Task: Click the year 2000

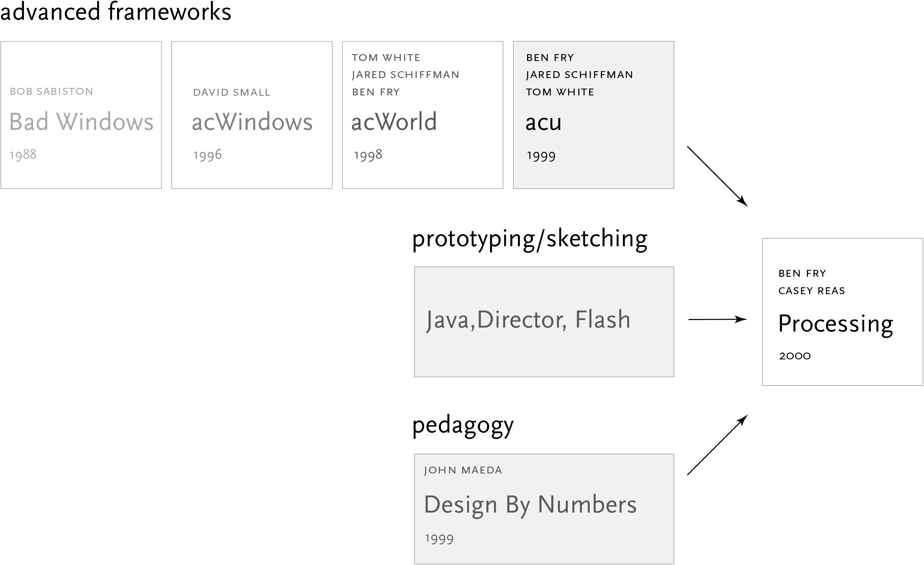Action: coord(795,356)
